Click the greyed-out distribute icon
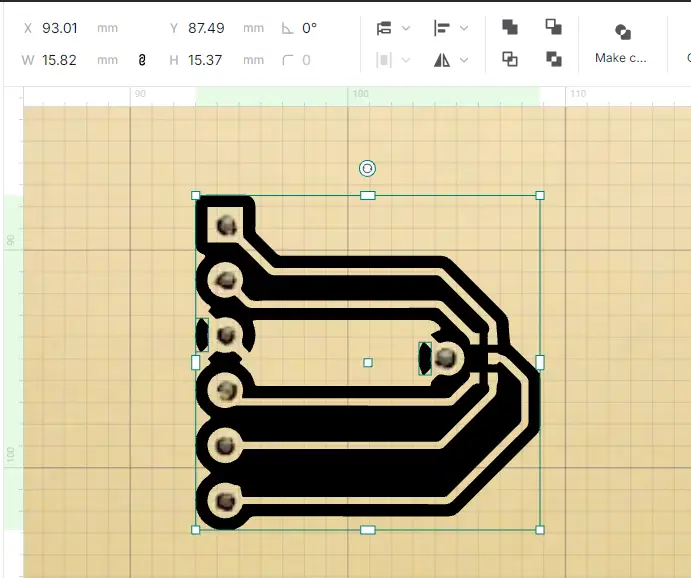Screen dimensions: 691x578 [384, 60]
